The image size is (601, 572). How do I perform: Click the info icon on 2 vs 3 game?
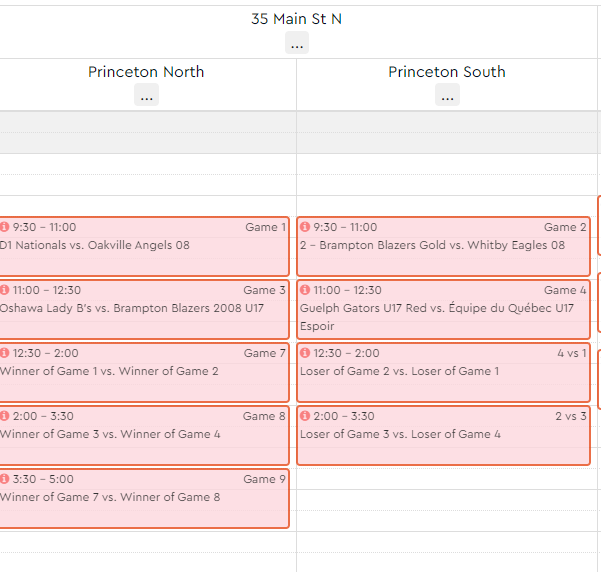click(x=306, y=417)
